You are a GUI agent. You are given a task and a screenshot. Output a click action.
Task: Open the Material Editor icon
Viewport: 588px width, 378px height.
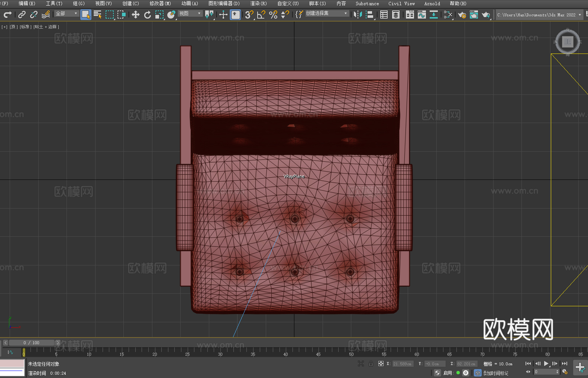(448, 14)
